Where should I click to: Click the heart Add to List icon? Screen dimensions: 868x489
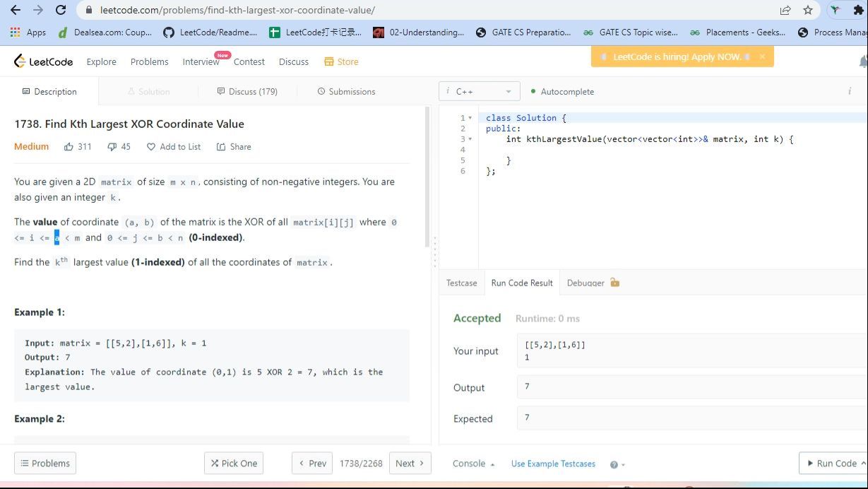(150, 147)
